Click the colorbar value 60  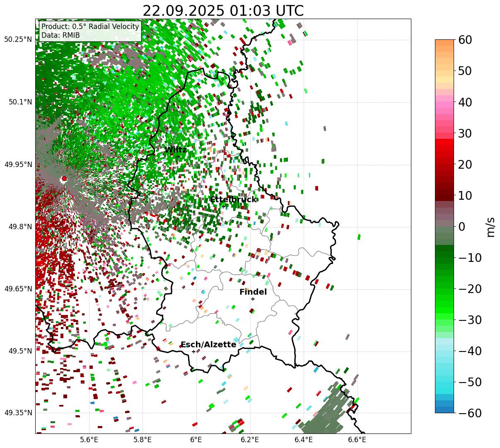(465, 40)
